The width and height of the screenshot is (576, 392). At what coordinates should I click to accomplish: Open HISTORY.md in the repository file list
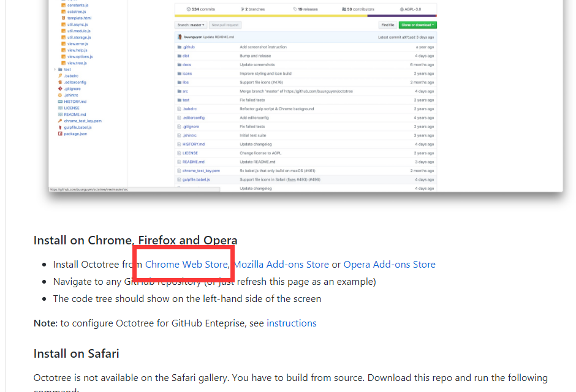(x=194, y=145)
